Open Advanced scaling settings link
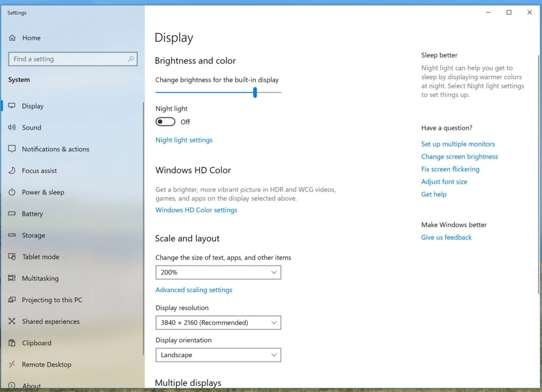This screenshot has width=542, height=392. 194,290
